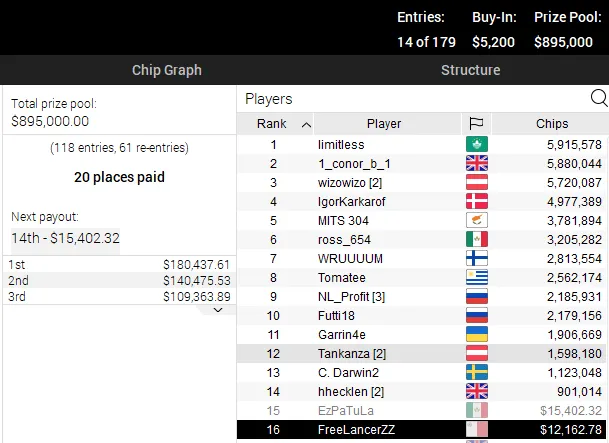This screenshot has height=443, width=609.
Task: Open the Chip Graph tab
Action: pyautogui.click(x=166, y=70)
